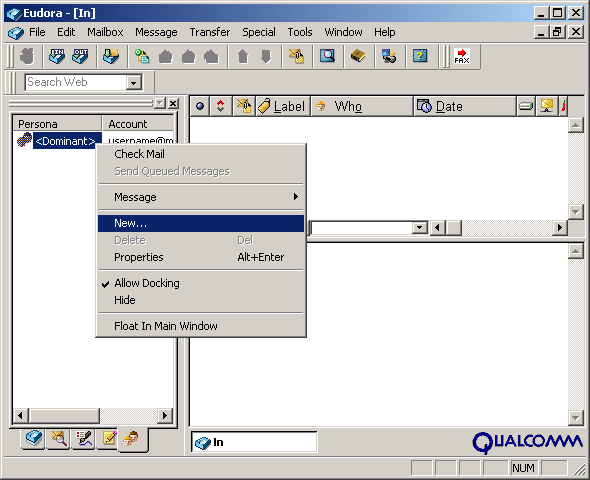The image size is (590, 480).
Task: Click the Delete Message trash toolbar icon
Action: click(27, 56)
